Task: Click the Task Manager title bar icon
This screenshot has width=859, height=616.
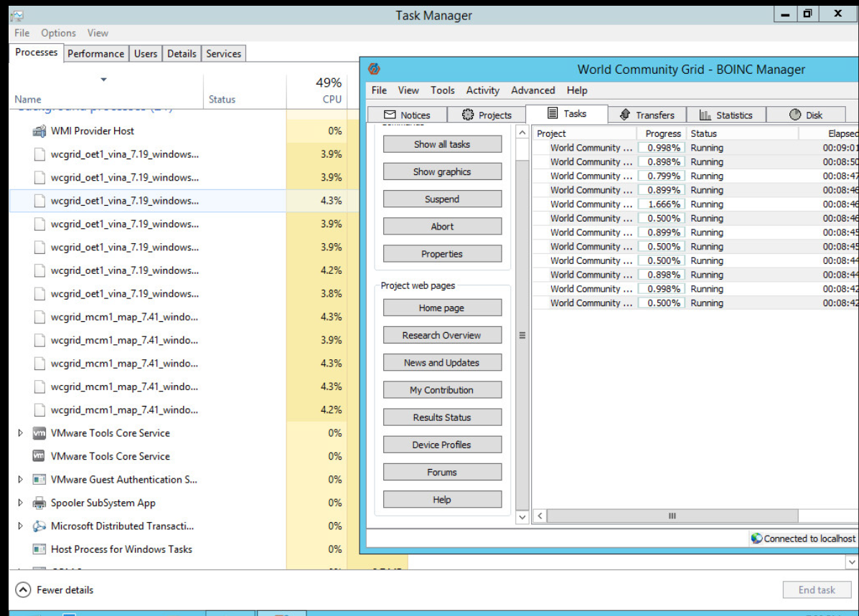Action: [17, 15]
